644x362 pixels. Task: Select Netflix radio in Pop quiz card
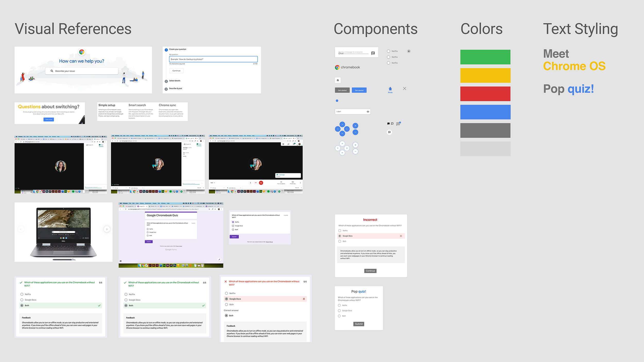[339, 305]
